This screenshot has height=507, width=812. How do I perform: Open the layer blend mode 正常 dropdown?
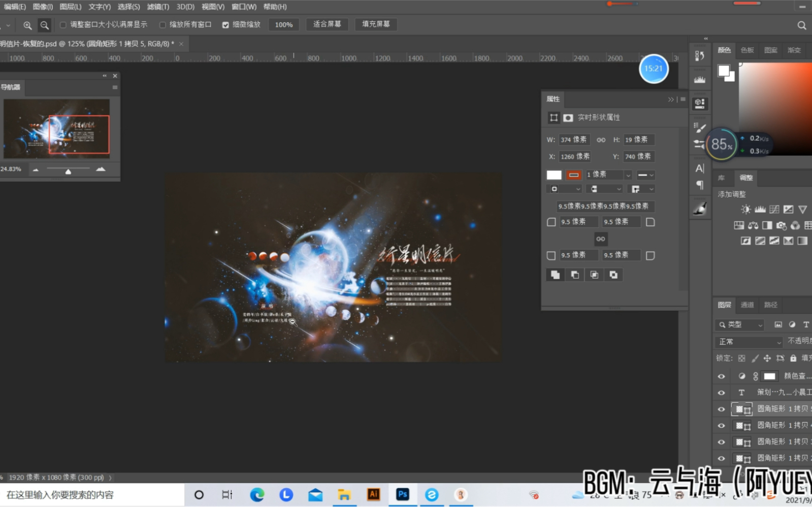(749, 342)
